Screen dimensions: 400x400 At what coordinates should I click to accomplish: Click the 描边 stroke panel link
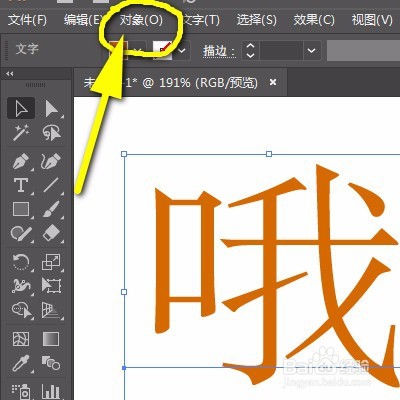219,51
